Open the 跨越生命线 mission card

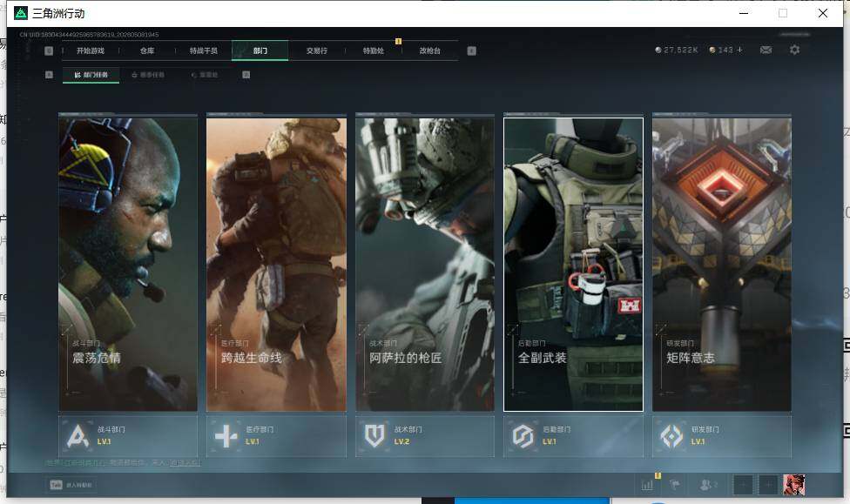click(276, 264)
